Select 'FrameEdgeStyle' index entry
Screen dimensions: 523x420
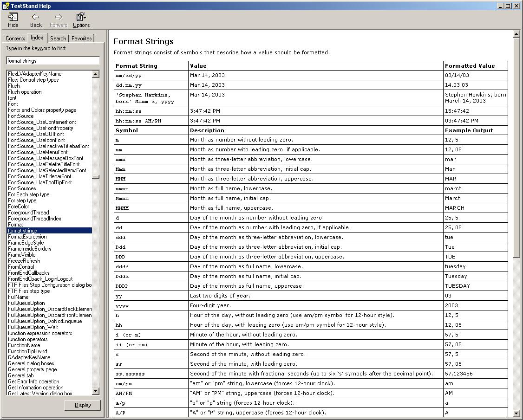point(26,243)
